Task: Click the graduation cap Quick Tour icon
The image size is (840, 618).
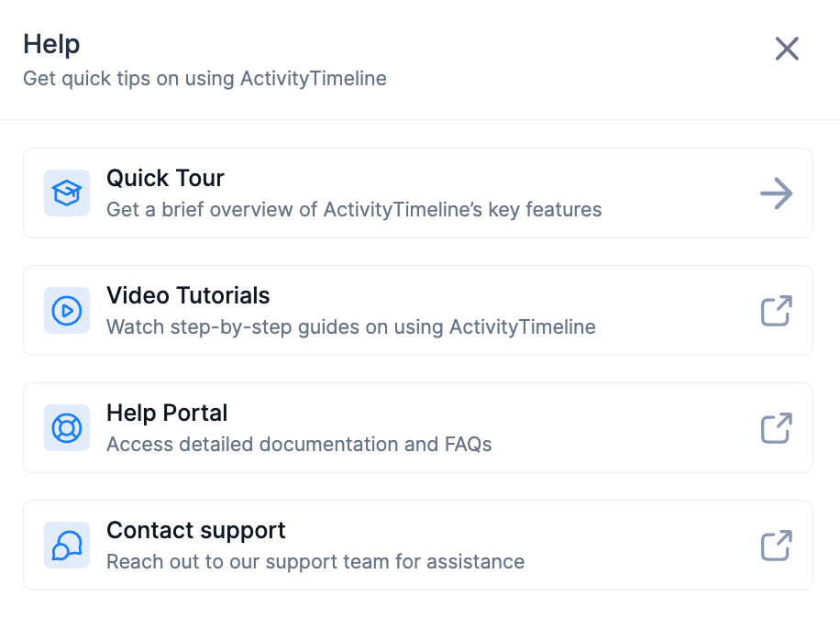Action: click(67, 193)
